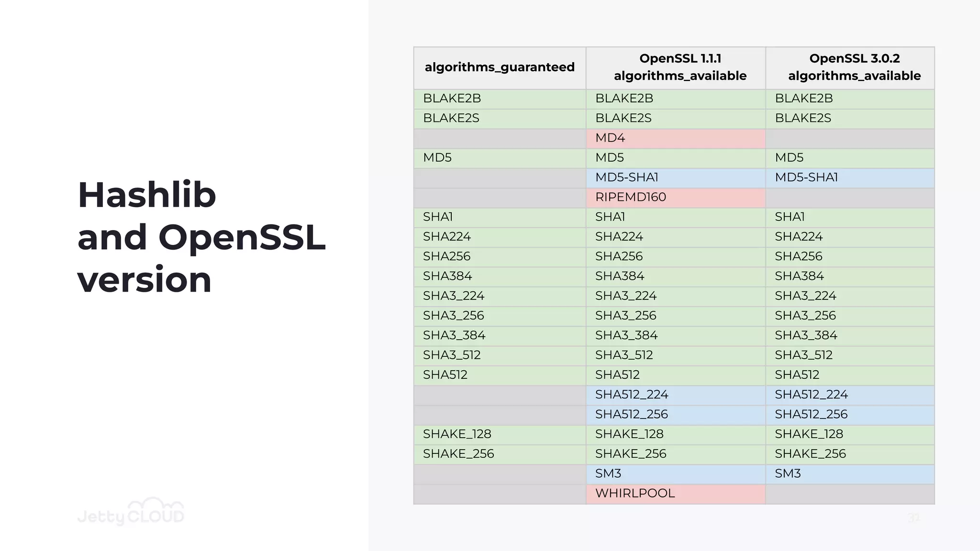Viewport: 980px width, 551px height.
Task: Click the empty grey cell beside WHIRLPOOL on the right
Action: 850,494
